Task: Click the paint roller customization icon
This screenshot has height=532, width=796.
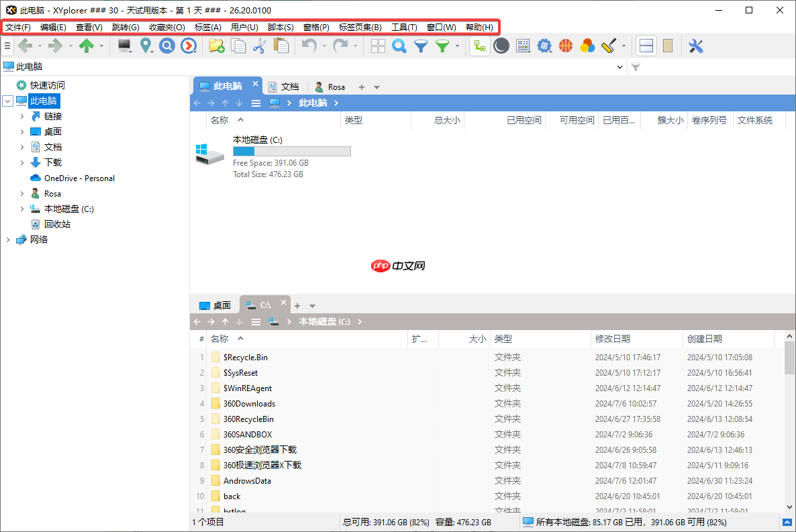Action: (x=607, y=46)
